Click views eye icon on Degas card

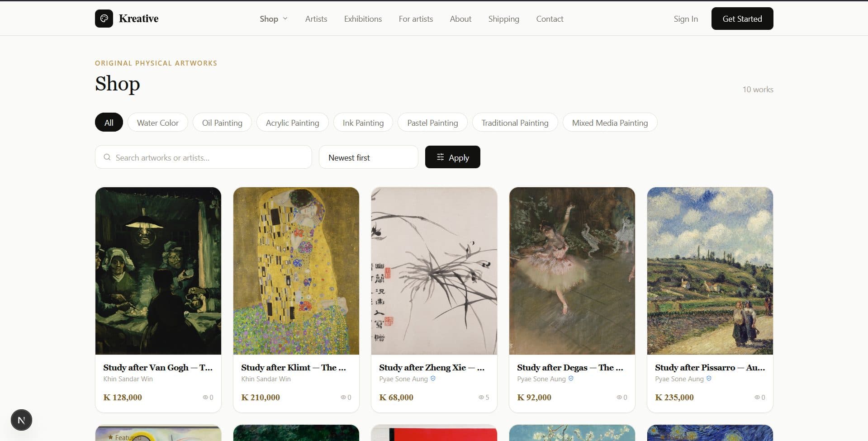point(619,397)
